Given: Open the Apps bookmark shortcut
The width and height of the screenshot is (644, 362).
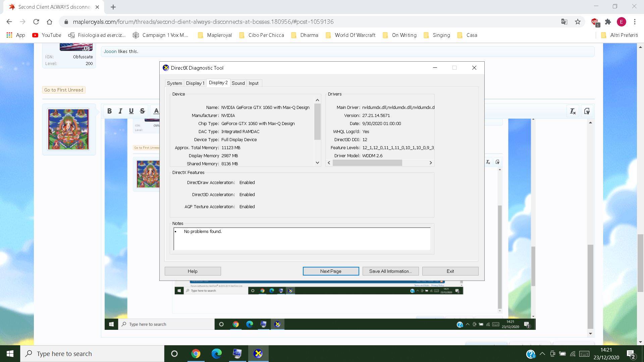Looking at the screenshot, I should (16, 35).
